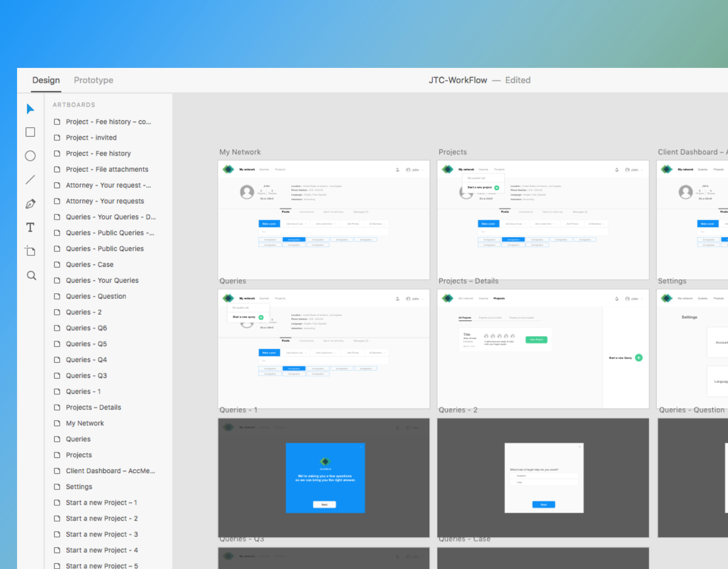
Task: Select 'Start a new Project - 3' row
Action: pyautogui.click(x=108, y=534)
